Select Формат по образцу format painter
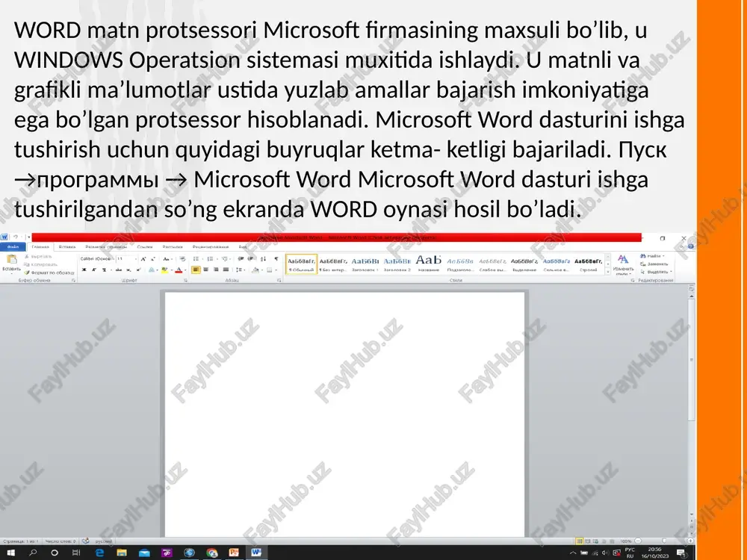Screen dimensions: 747x560 (x=49, y=273)
